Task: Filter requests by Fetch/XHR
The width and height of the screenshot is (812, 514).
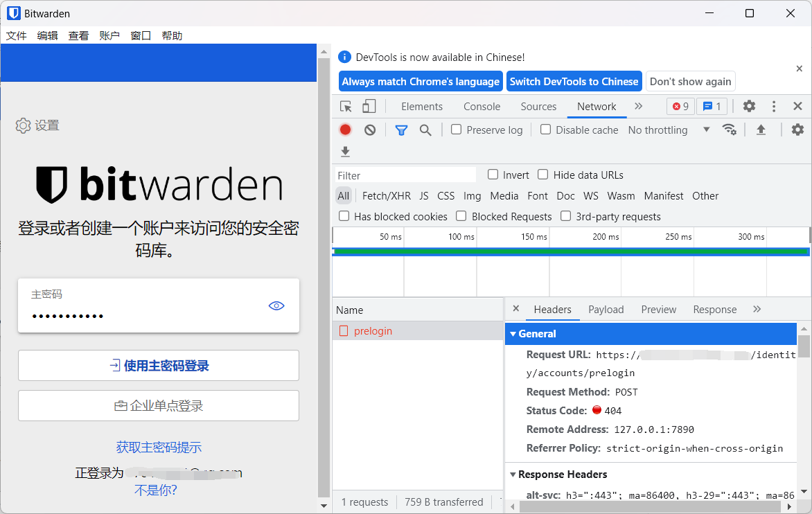Action: pyautogui.click(x=387, y=195)
